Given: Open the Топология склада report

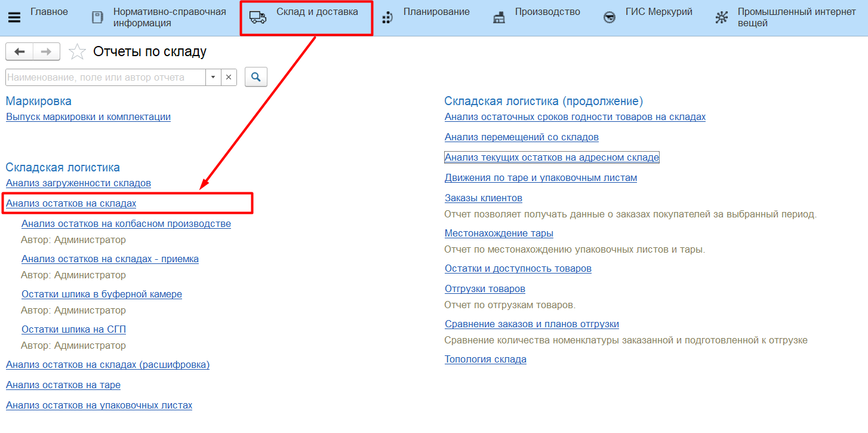Looking at the screenshot, I should [485, 360].
